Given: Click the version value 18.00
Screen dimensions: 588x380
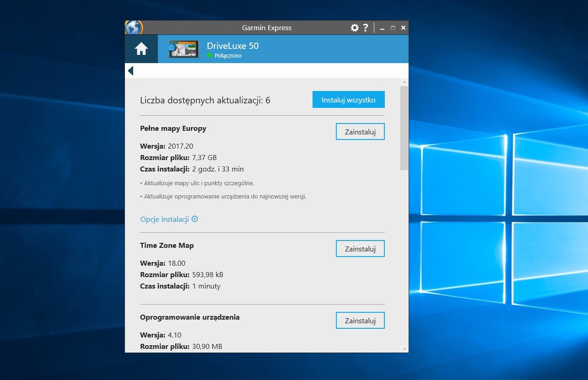Looking at the screenshot, I should click(x=177, y=263).
